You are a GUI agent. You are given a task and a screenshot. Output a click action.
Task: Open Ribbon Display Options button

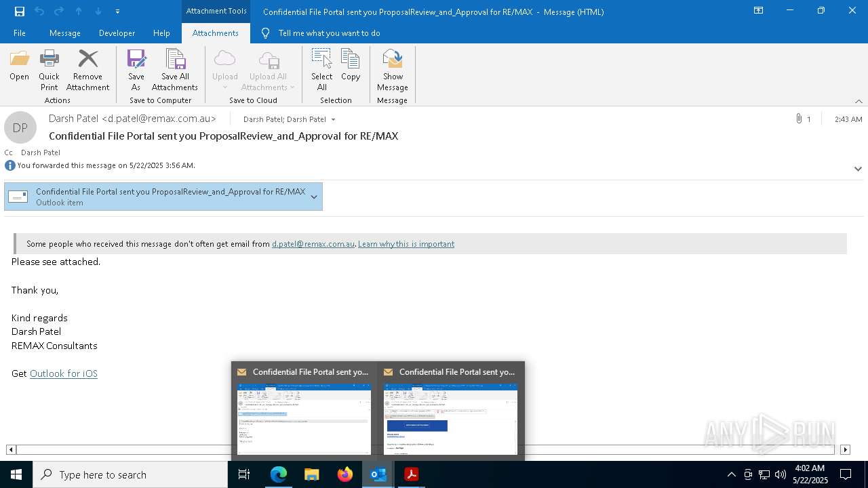759,11
